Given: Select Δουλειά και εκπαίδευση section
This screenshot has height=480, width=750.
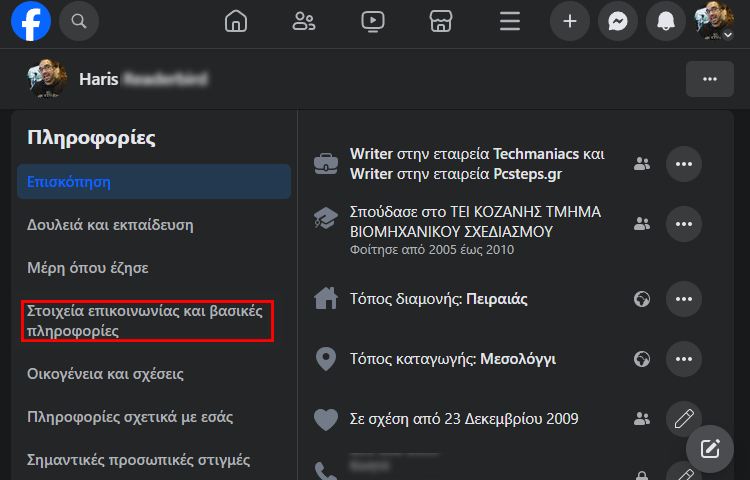Looking at the screenshot, I should (110, 225).
